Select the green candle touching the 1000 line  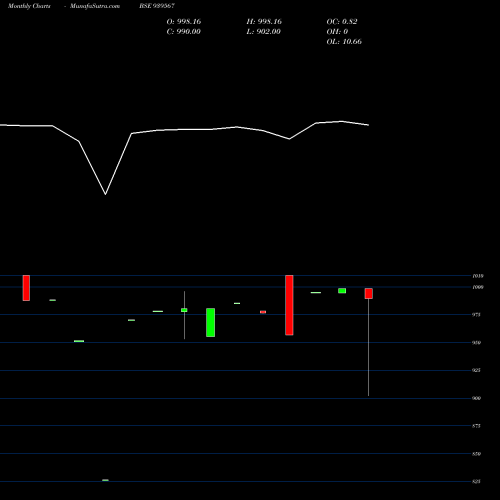342,291
